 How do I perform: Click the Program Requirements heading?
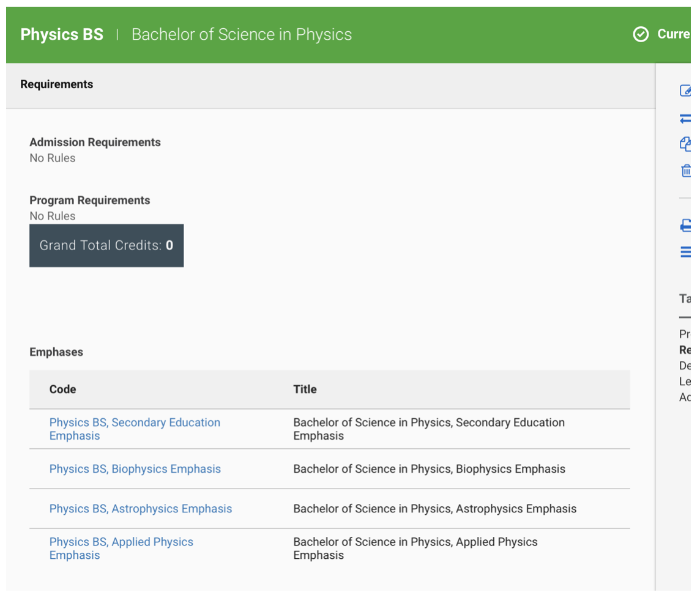click(90, 201)
